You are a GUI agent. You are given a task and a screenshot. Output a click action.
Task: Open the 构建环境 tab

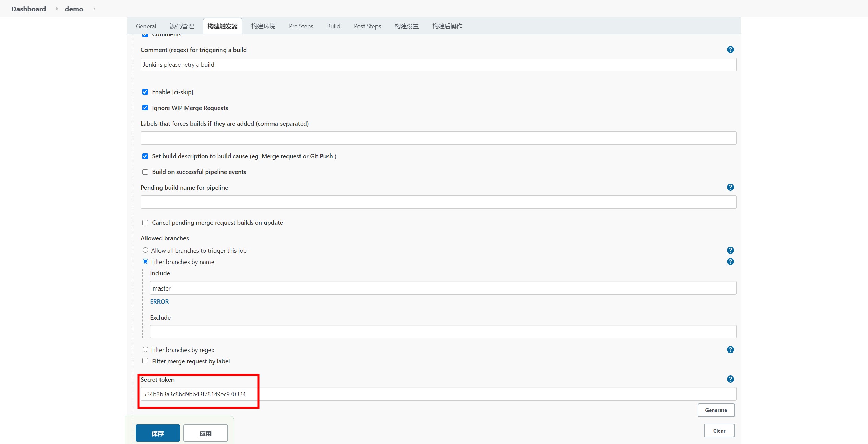[x=262, y=25]
